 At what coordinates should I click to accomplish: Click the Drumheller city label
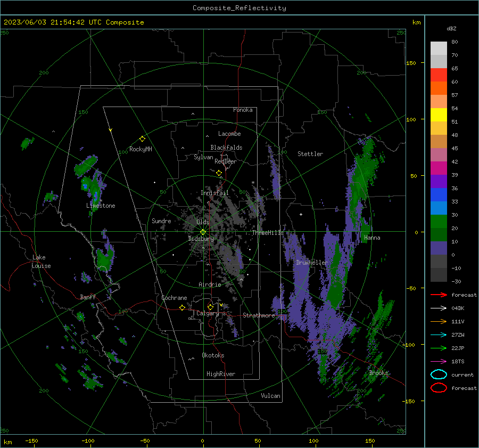coord(312,263)
